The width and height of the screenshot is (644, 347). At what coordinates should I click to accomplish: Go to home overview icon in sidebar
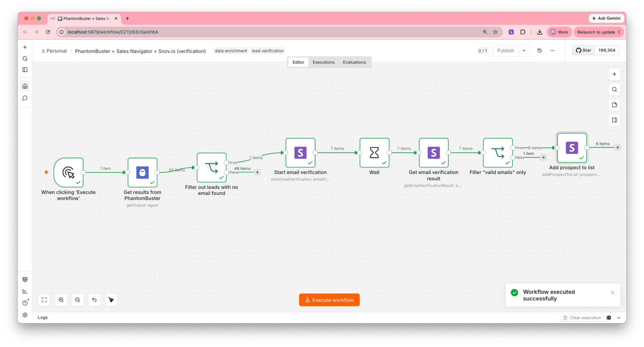pyautogui.click(x=25, y=86)
